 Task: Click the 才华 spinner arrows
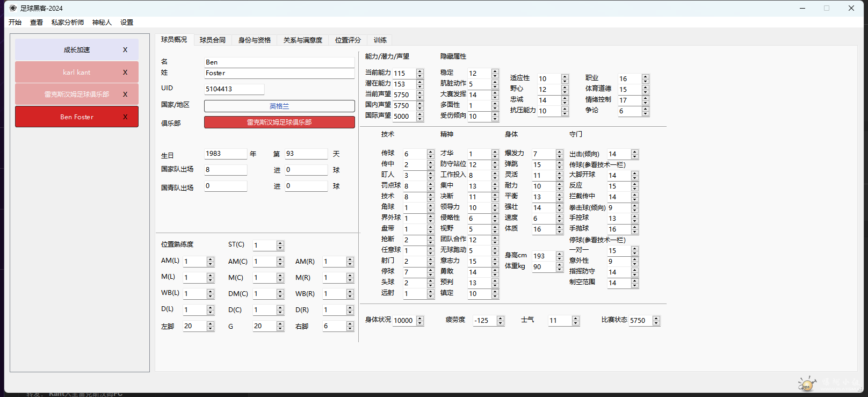[x=495, y=154]
